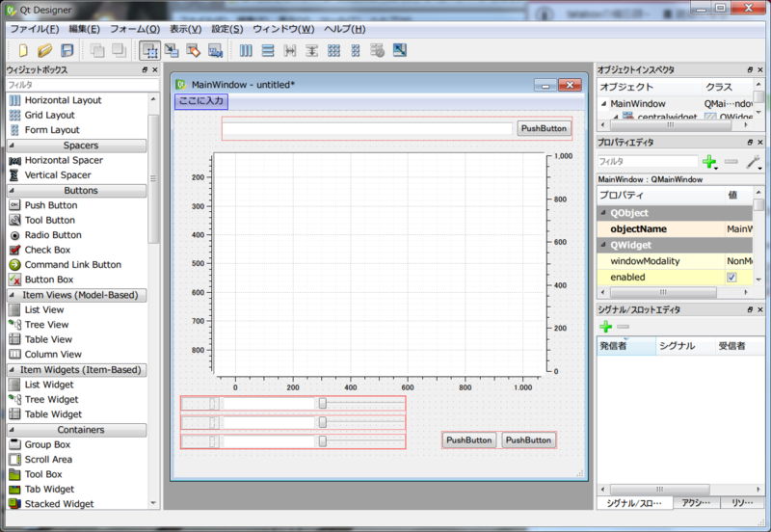Open the ファイル(F) menu

tap(35, 29)
